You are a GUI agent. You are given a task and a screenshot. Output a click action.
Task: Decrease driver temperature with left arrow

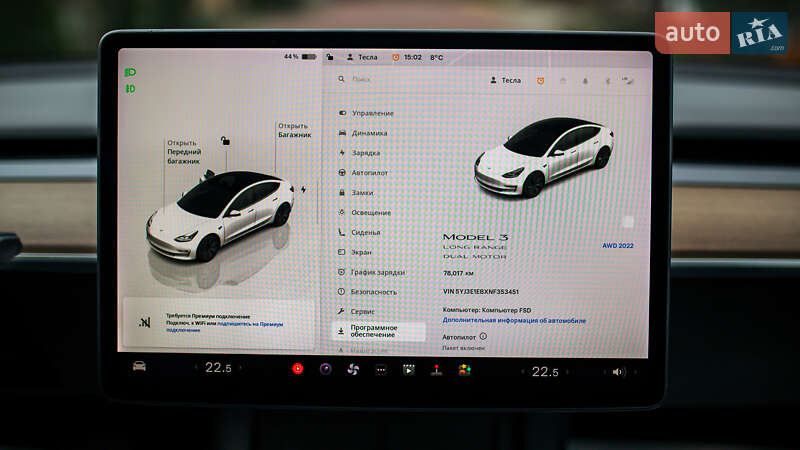pyautogui.click(x=196, y=367)
